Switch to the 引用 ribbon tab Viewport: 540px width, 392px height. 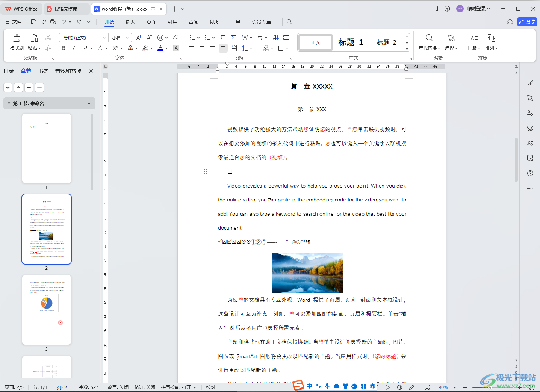(172, 22)
